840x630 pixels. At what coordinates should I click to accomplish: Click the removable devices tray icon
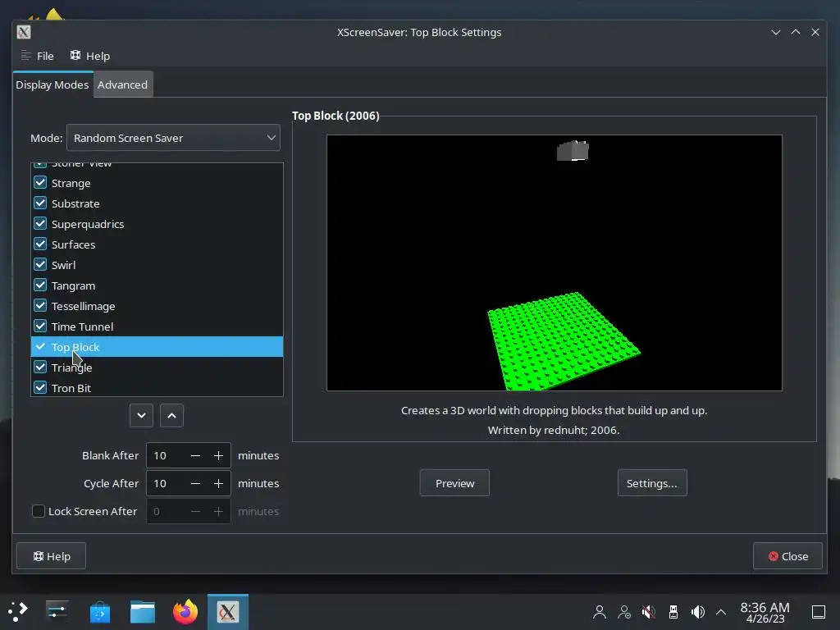pos(673,612)
